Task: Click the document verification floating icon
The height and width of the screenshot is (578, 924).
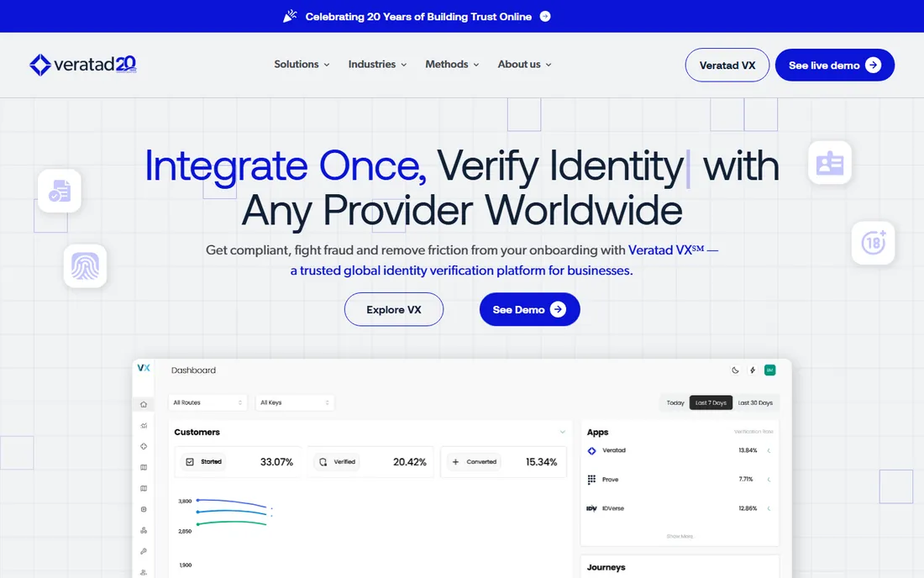Action: click(60, 191)
